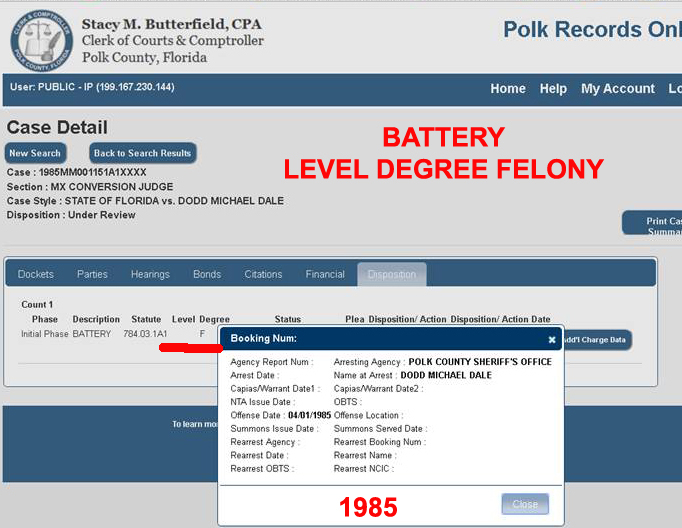Image resolution: width=682 pixels, height=528 pixels.
Task: Click the Case Detail heading
Action: point(57,127)
